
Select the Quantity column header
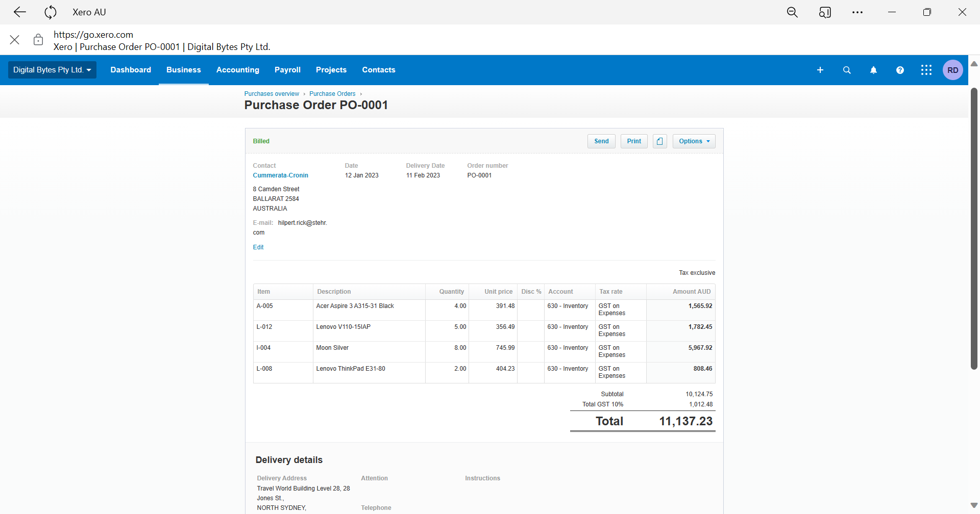coord(452,292)
